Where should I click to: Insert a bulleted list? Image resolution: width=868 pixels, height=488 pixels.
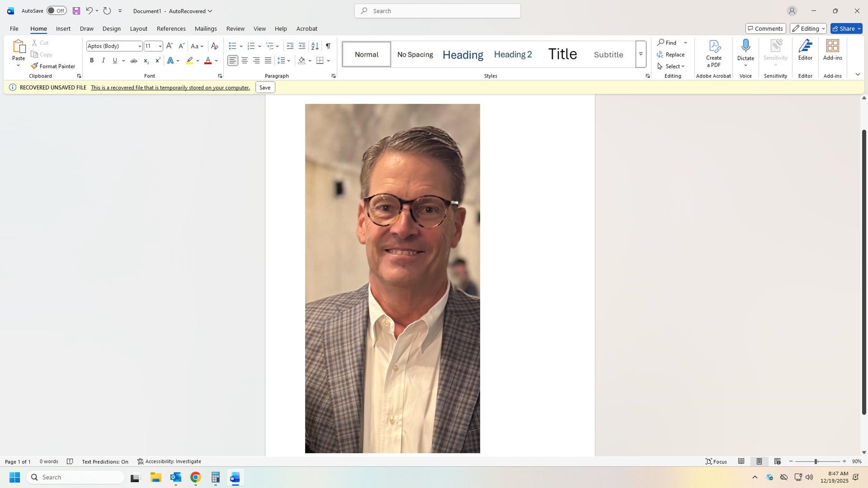[232, 46]
